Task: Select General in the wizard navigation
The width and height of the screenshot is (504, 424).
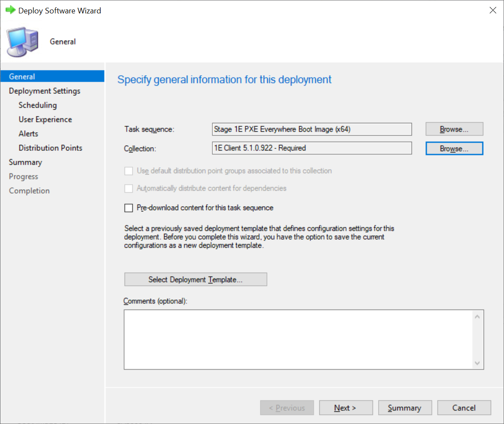Action: [x=22, y=77]
